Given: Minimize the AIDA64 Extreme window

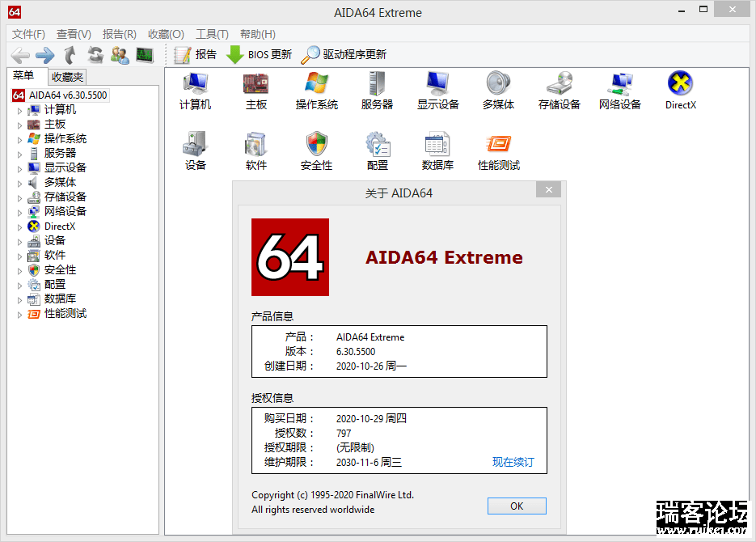Looking at the screenshot, I should click(682, 11).
